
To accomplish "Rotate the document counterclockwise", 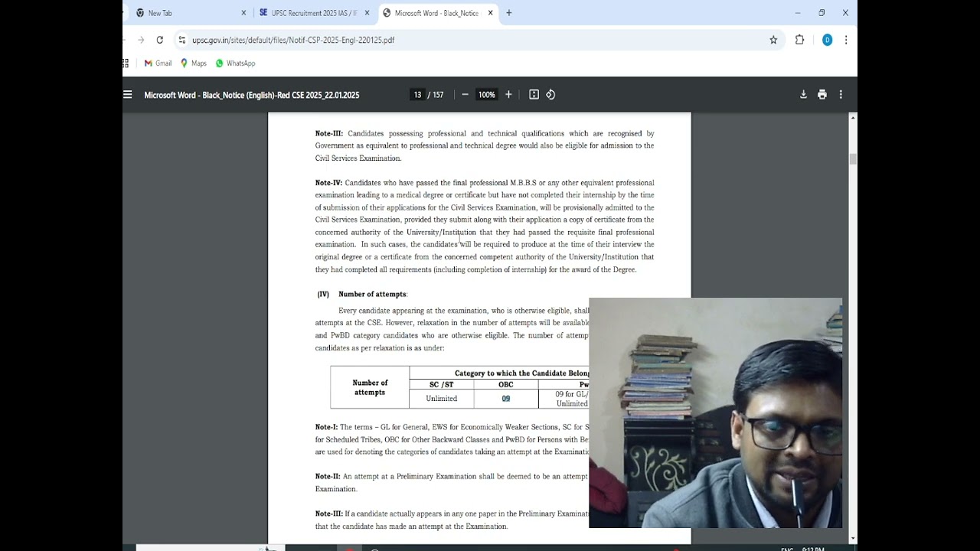I will [x=550, y=95].
